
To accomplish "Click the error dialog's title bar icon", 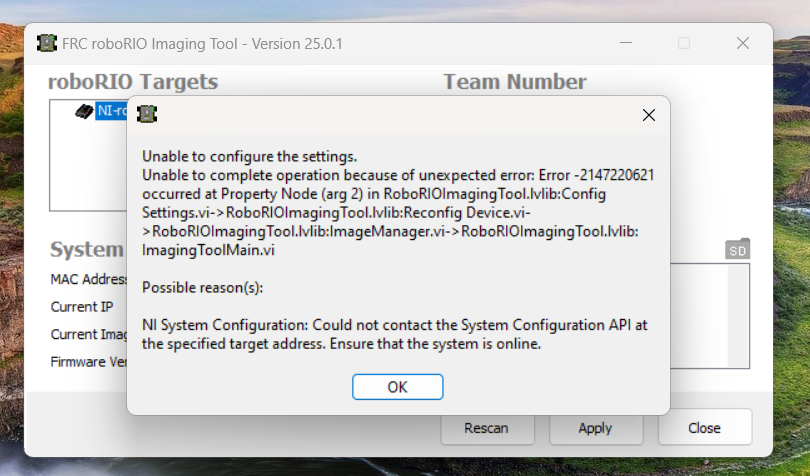I will coord(147,114).
